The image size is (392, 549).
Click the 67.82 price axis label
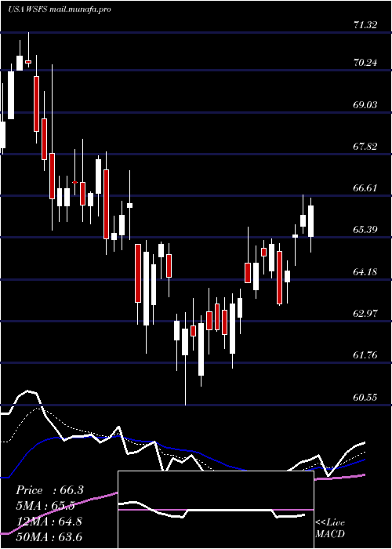pyautogui.click(x=365, y=147)
